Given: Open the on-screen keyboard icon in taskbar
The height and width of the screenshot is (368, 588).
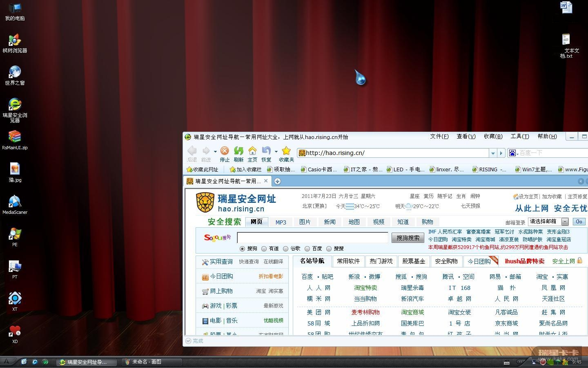Looking at the screenshot, I should 507,362.
